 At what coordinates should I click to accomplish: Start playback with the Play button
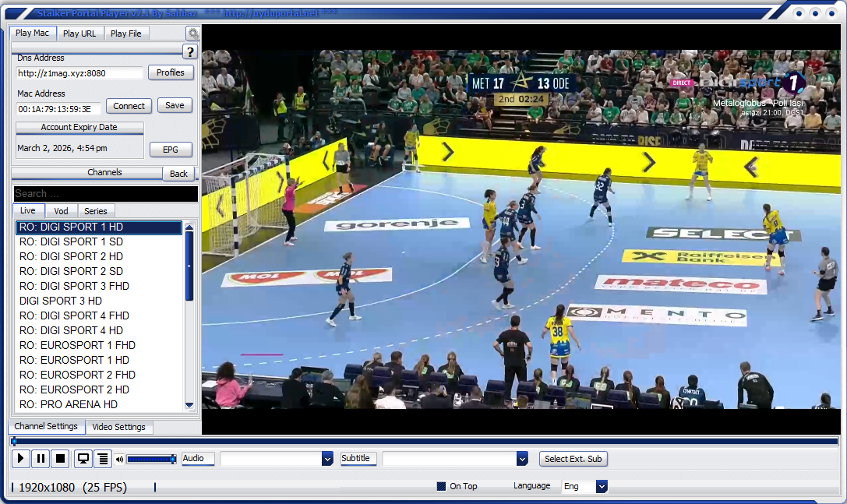(20, 459)
